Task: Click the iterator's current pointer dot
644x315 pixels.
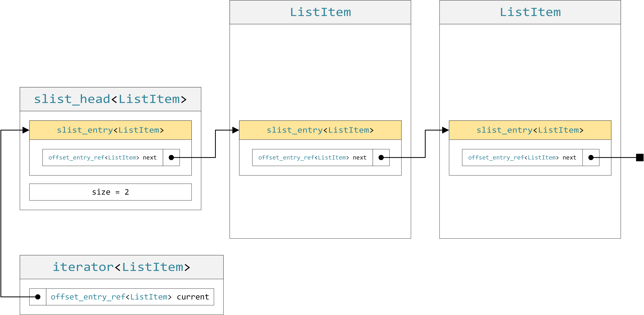Action: point(38,297)
